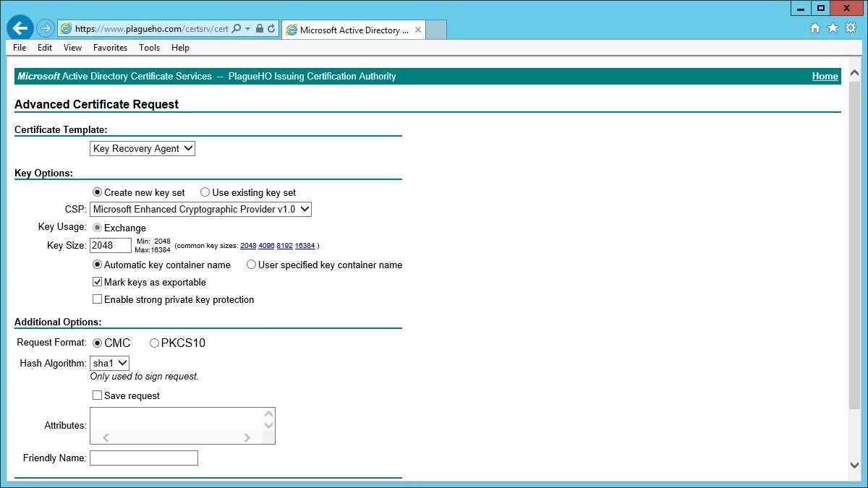868x488 pixels.
Task: Click Attributes box scroll down arrow
Action: [269, 425]
